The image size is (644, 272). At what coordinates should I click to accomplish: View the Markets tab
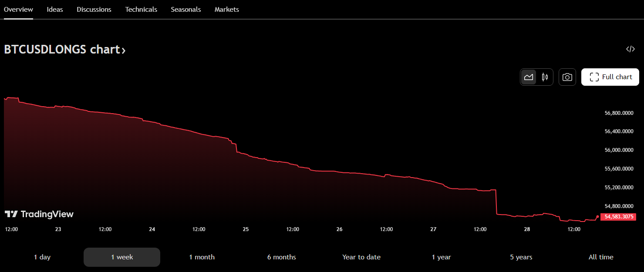point(227,9)
